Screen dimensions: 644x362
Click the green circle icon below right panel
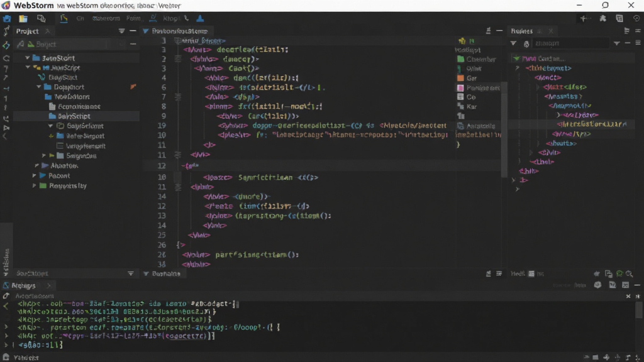click(619, 274)
